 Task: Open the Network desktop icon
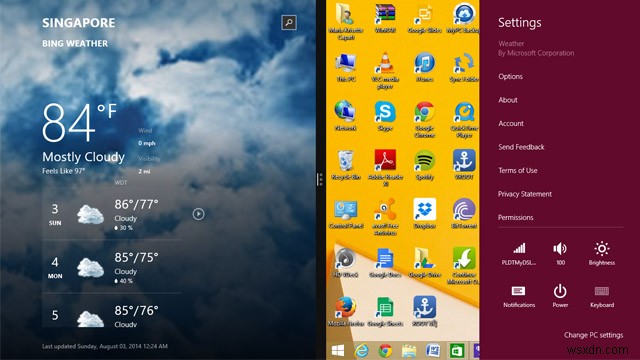pos(346,116)
